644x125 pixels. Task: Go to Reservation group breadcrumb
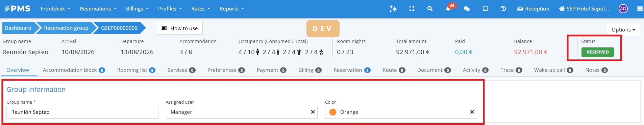point(66,28)
